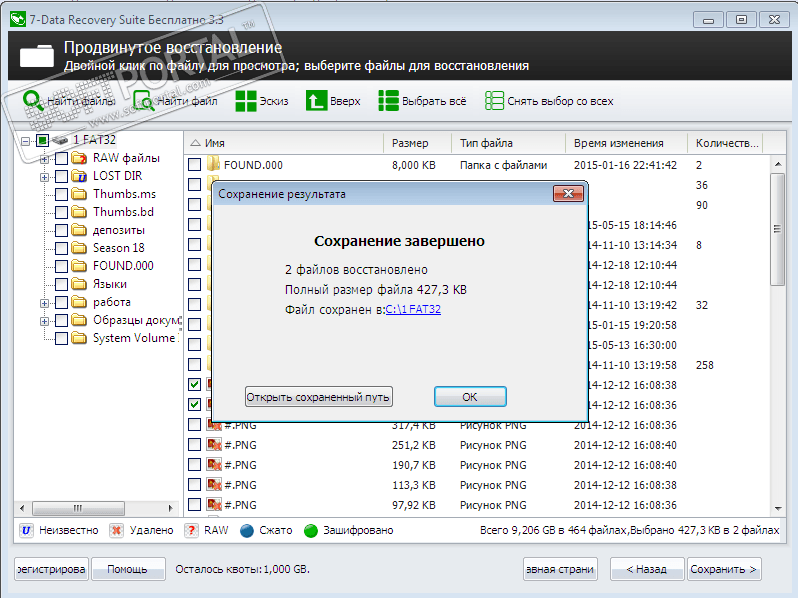Image resolution: width=798 pixels, height=598 pixels.
Task: Click the green Зашифровано legend icon
Action: tap(310, 531)
